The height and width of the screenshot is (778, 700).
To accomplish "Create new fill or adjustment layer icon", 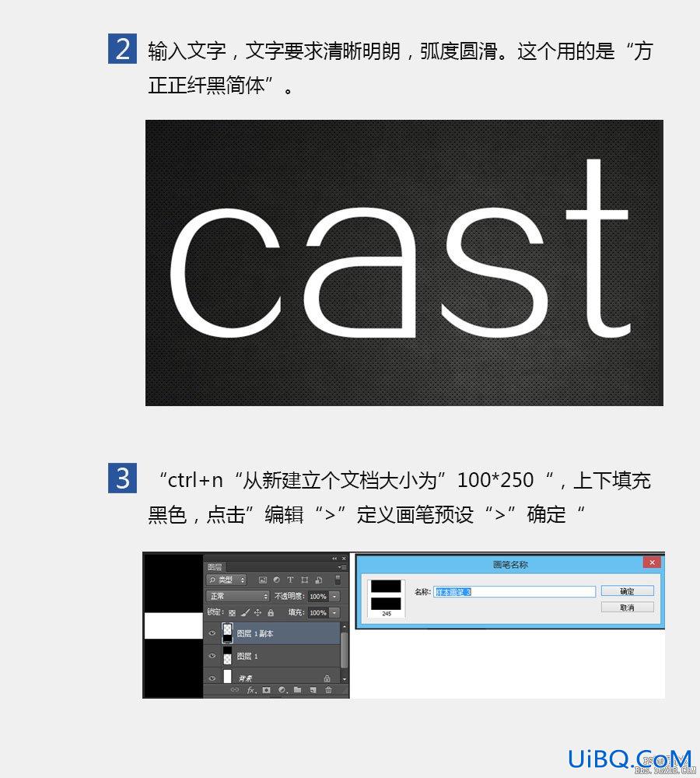I will pos(282,689).
